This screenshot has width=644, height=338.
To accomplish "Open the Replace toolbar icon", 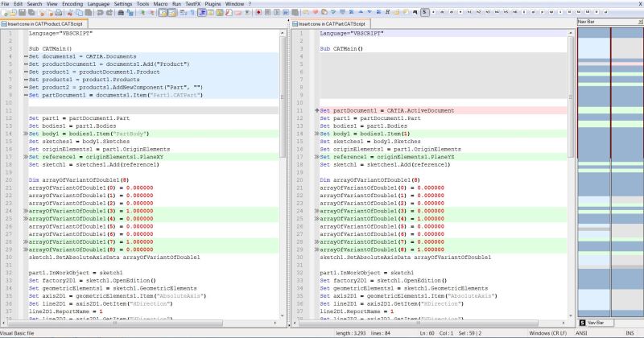I will point(130,13).
